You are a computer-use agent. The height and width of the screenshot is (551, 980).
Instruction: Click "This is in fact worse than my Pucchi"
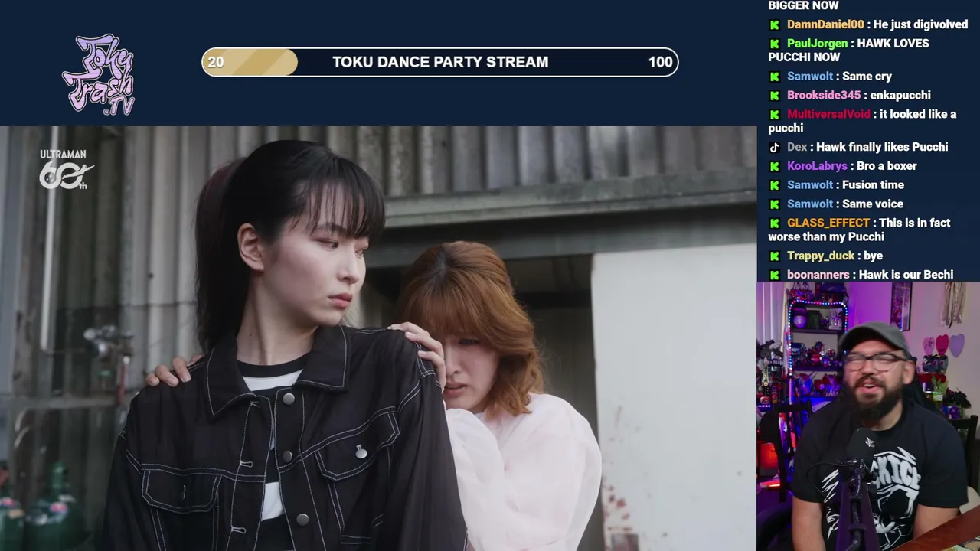coord(859,230)
